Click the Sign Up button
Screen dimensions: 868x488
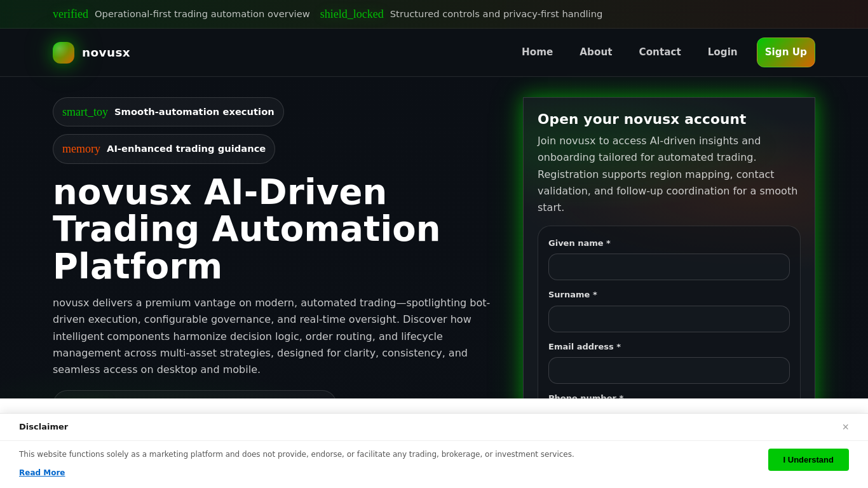pyautogui.click(x=786, y=52)
